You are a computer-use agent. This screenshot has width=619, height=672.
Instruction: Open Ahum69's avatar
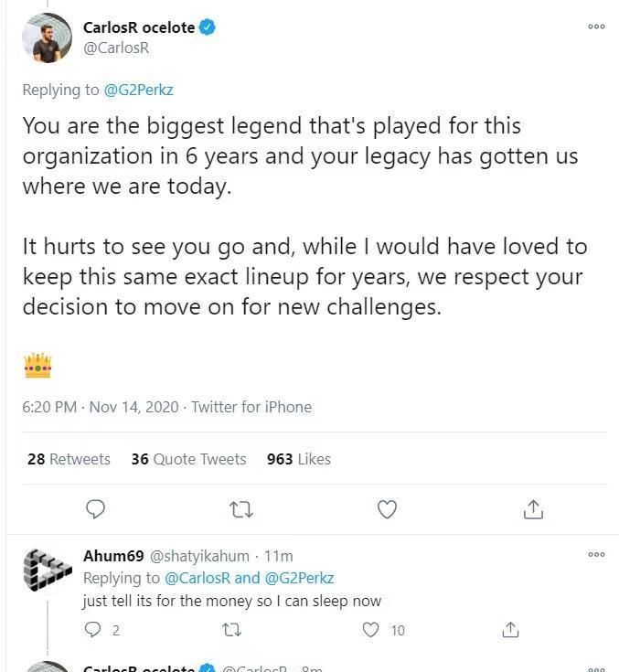point(48,571)
